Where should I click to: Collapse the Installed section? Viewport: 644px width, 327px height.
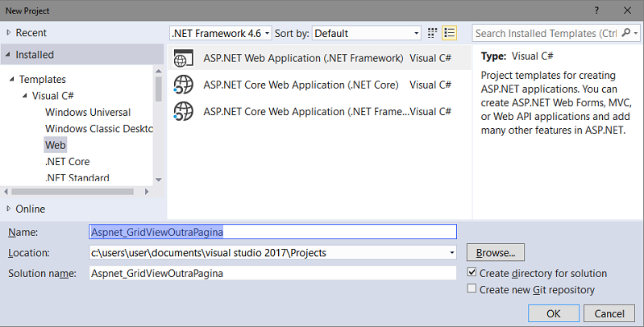tap(8, 55)
